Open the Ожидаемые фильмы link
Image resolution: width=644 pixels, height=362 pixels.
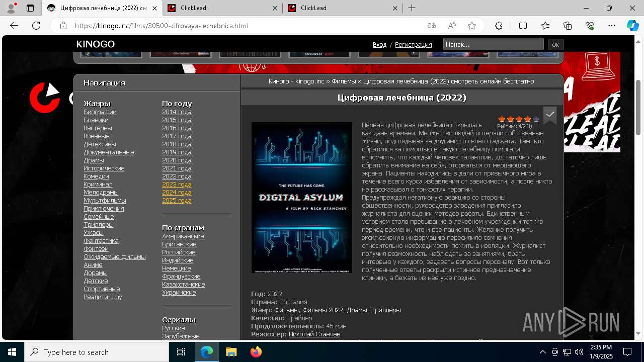115,256
